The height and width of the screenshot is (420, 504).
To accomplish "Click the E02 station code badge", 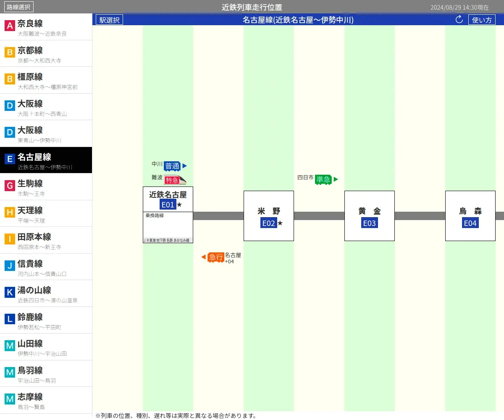I will click(268, 223).
